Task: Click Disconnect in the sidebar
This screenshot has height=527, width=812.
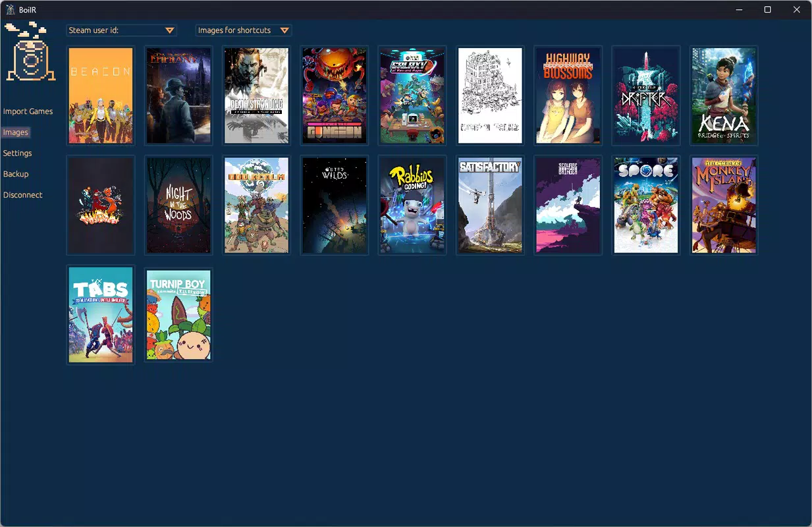Action: click(22, 195)
